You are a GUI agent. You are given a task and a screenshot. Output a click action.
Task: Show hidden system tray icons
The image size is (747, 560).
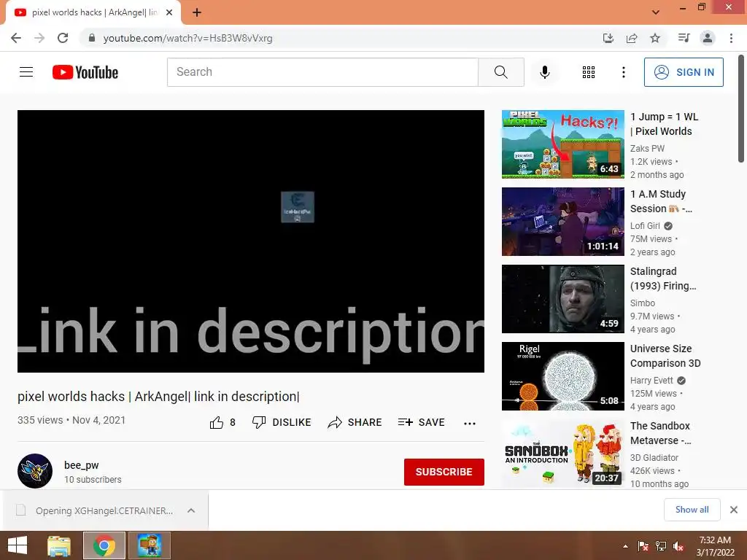(x=625, y=546)
